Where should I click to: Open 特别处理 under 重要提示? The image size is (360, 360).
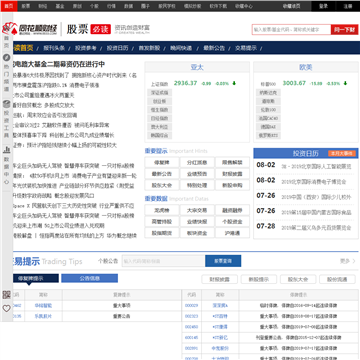pos(197,185)
